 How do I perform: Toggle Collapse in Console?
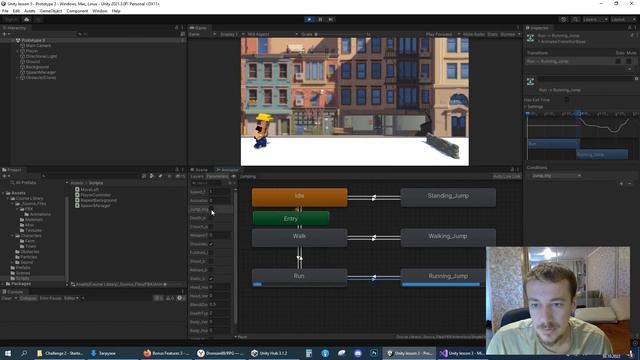coord(28,298)
